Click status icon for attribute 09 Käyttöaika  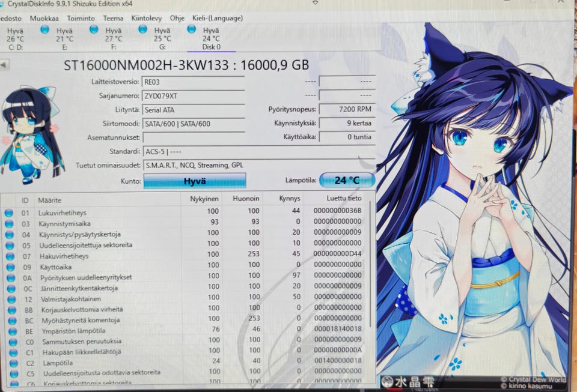click(11, 267)
